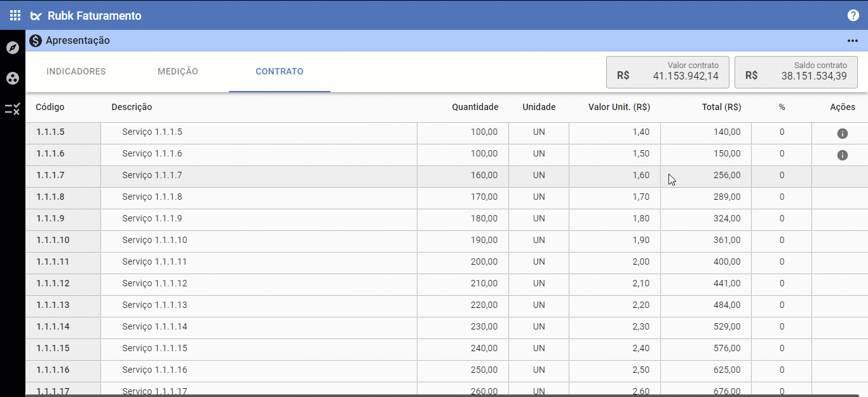Switch to the Medição tab
Screen dimensions: 868x397
[x=178, y=71]
